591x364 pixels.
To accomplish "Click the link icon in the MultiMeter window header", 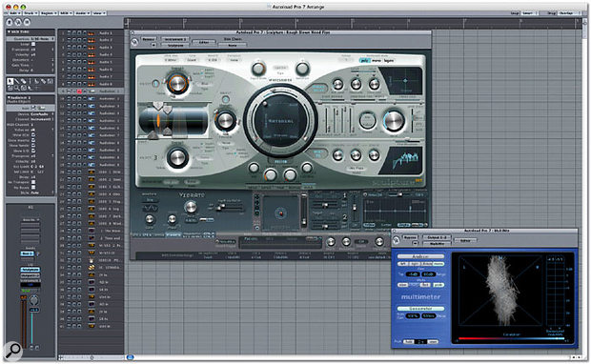I will click(x=396, y=240).
